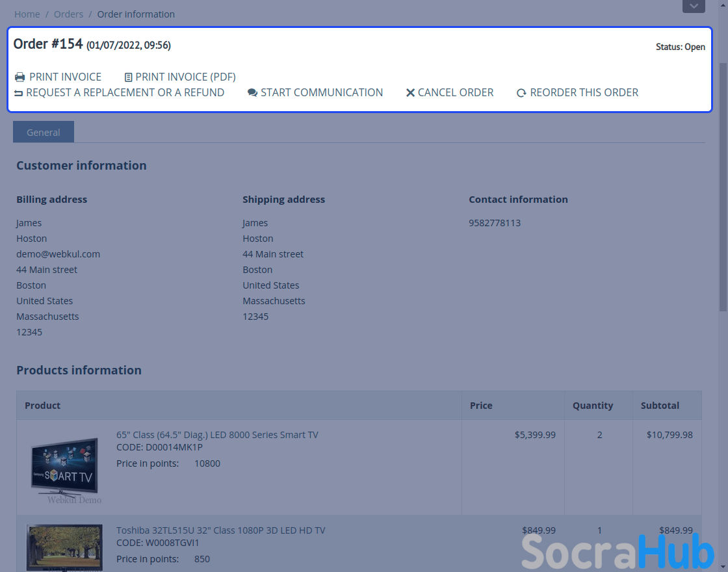
Task: Click the X icon beside Cancel Order
Action: click(410, 93)
